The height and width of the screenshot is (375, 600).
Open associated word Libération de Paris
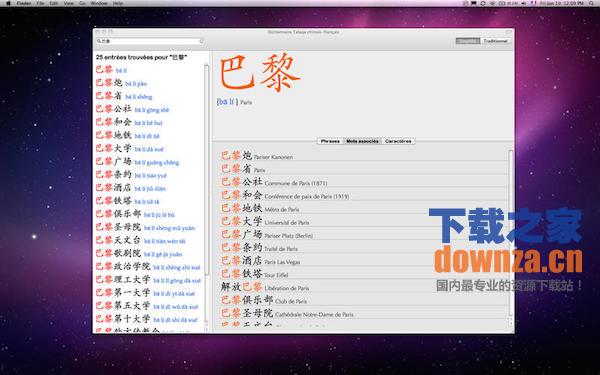[x=265, y=287]
